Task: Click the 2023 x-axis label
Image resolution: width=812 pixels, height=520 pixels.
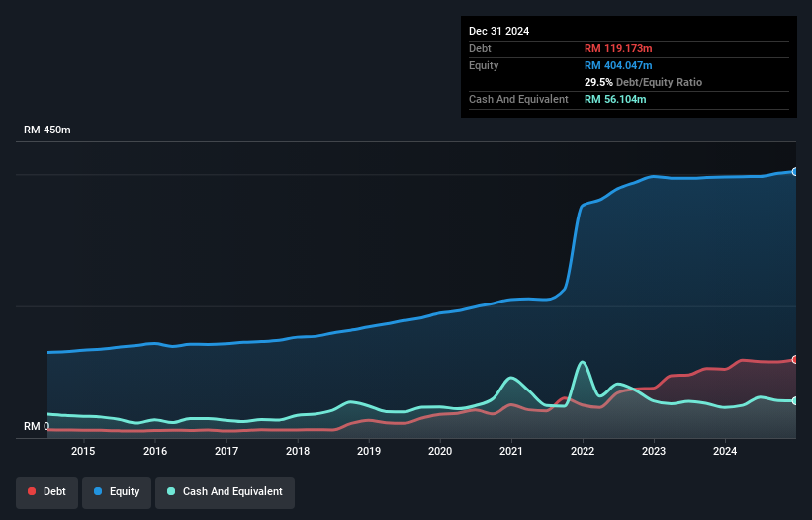Action: tap(654, 451)
